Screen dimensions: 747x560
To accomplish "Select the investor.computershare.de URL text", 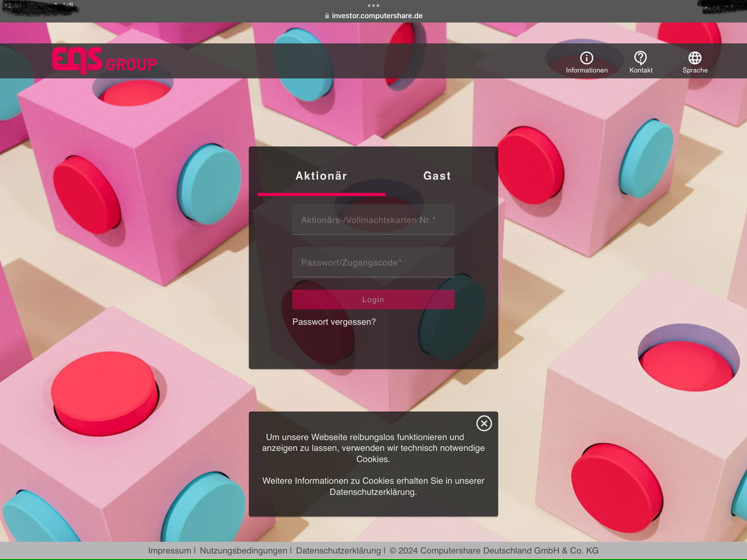I will [x=377, y=16].
